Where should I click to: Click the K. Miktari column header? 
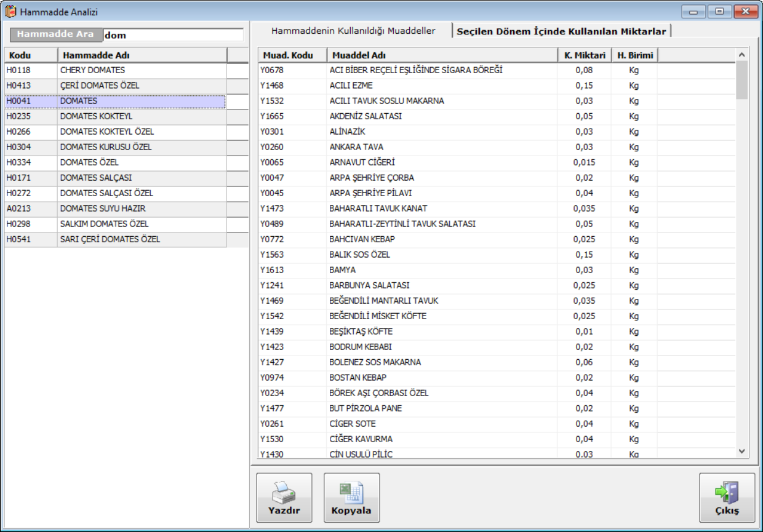[x=584, y=55]
